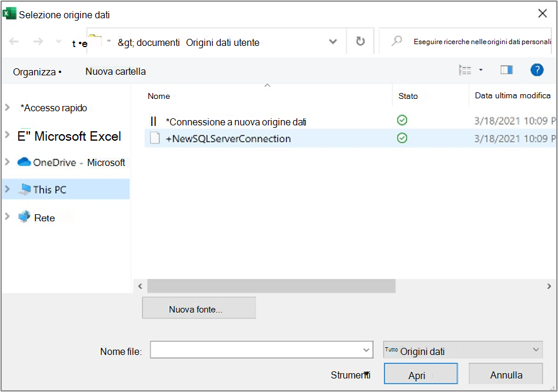Click the Back navigation arrow
The image size is (558, 392).
14,42
